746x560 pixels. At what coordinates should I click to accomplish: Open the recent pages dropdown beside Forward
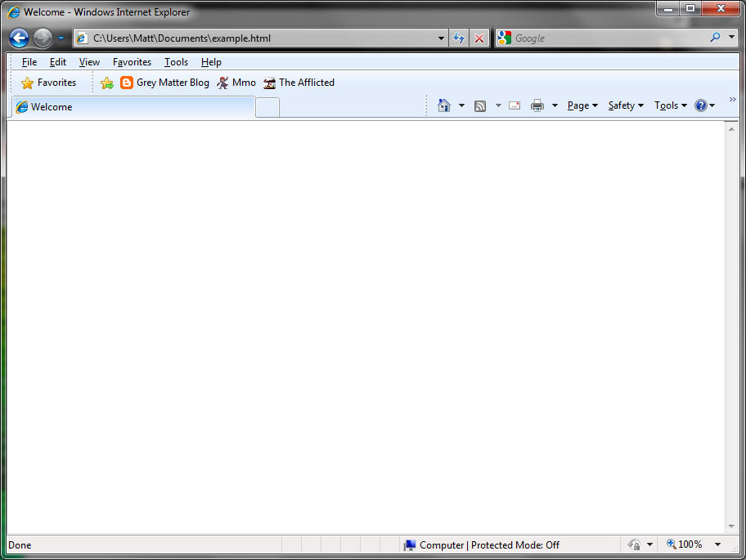pyautogui.click(x=61, y=38)
